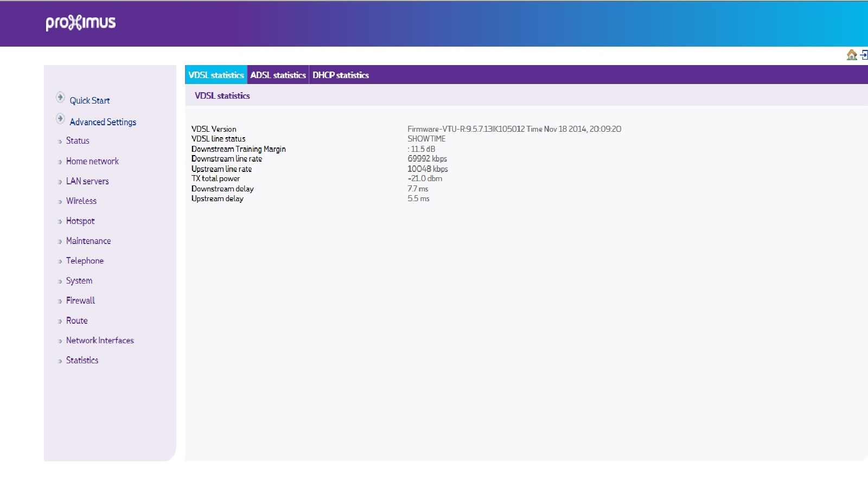Go to Home network in the sidebar
Image resolution: width=868 pixels, height=488 pixels.
click(x=92, y=162)
